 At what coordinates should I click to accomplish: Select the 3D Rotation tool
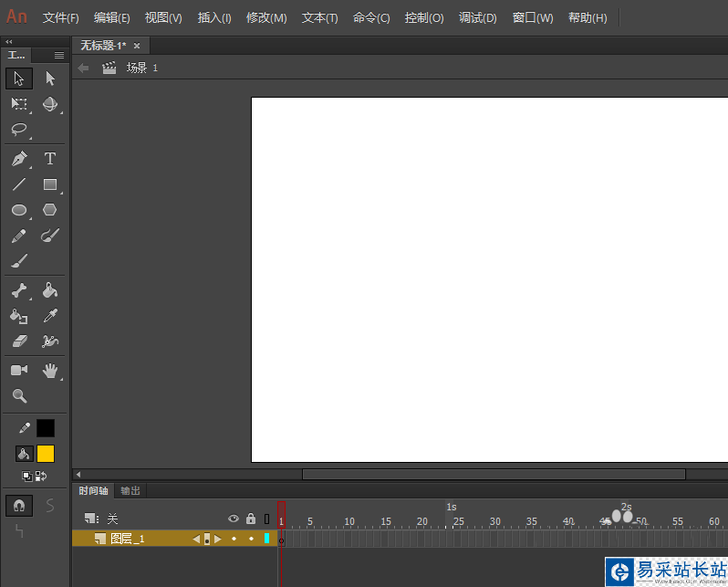(50, 104)
